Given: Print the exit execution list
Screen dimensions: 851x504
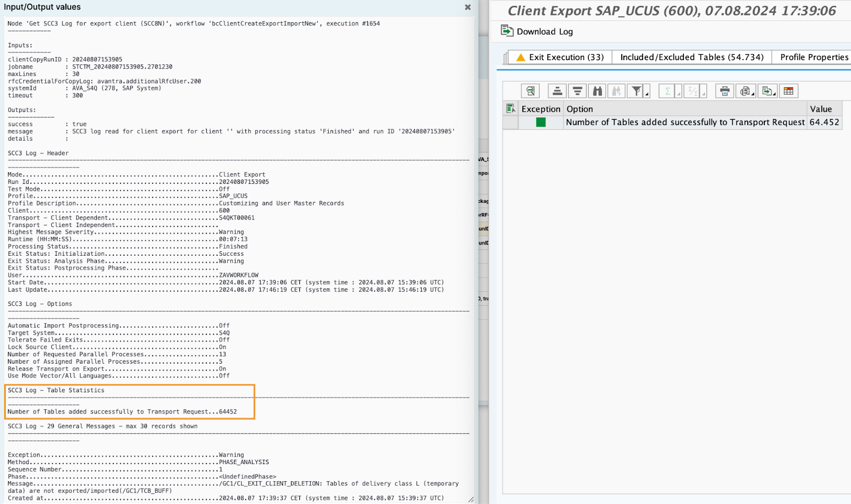Looking at the screenshot, I should tap(724, 90).
